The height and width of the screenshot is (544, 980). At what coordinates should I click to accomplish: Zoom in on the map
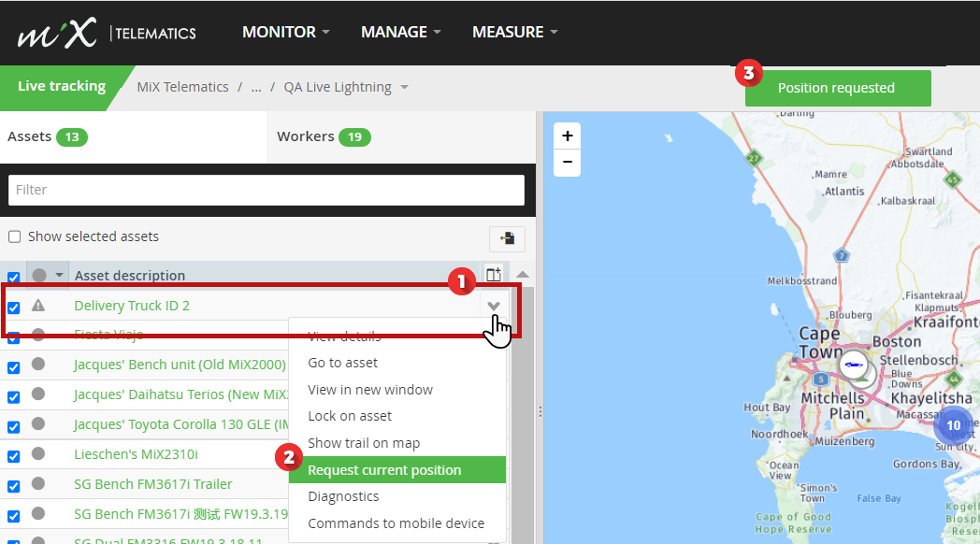pyautogui.click(x=567, y=136)
